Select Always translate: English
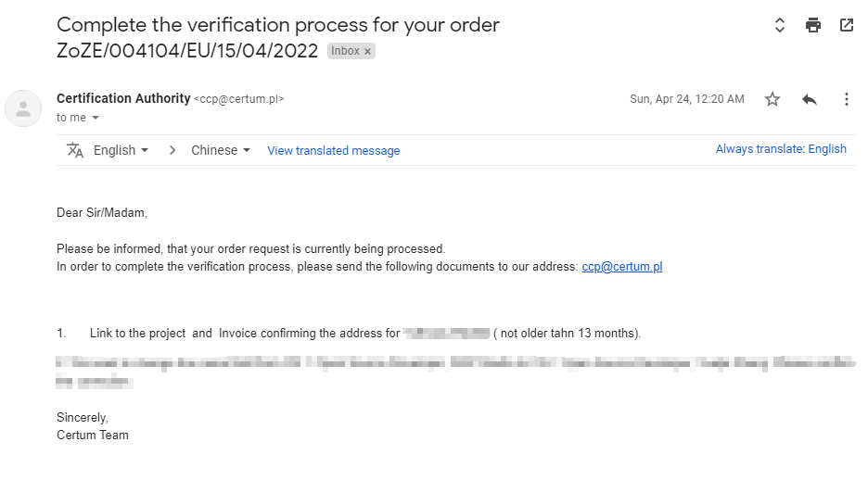 (781, 149)
